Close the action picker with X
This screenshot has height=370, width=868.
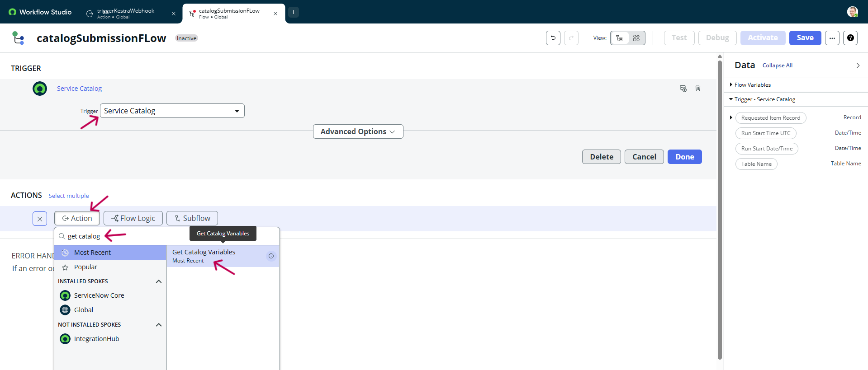click(x=40, y=219)
